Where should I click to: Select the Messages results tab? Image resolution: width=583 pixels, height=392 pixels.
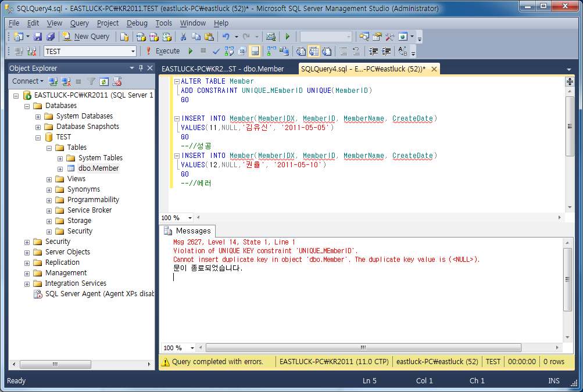point(188,231)
